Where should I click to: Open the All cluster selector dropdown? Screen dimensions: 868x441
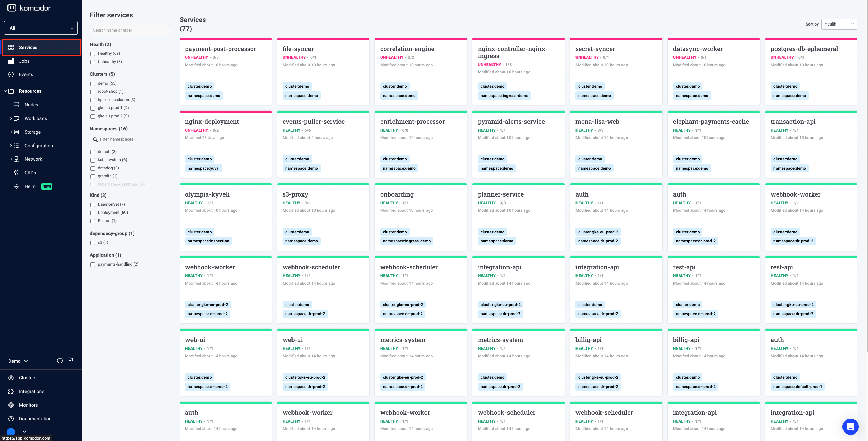pos(41,28)
